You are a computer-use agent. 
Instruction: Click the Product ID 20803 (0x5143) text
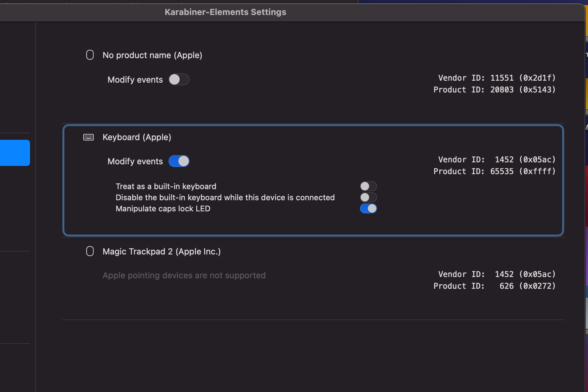click(494, 90)
